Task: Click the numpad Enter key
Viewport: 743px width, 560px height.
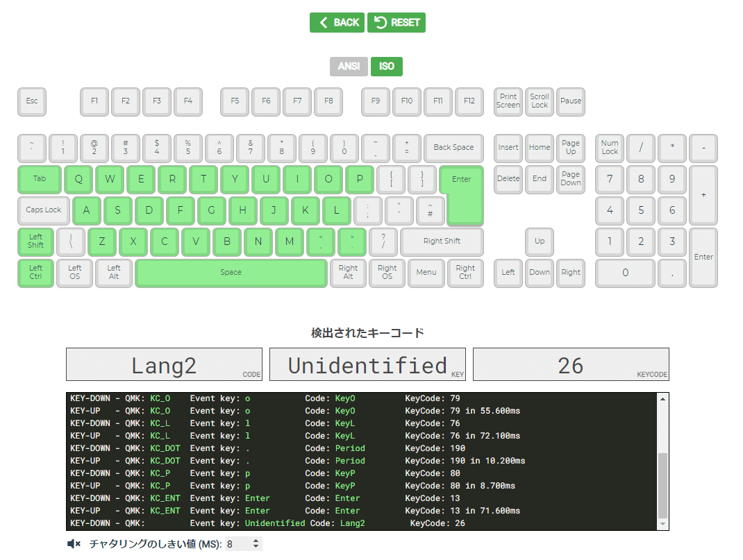Action: tap(703, 257)
